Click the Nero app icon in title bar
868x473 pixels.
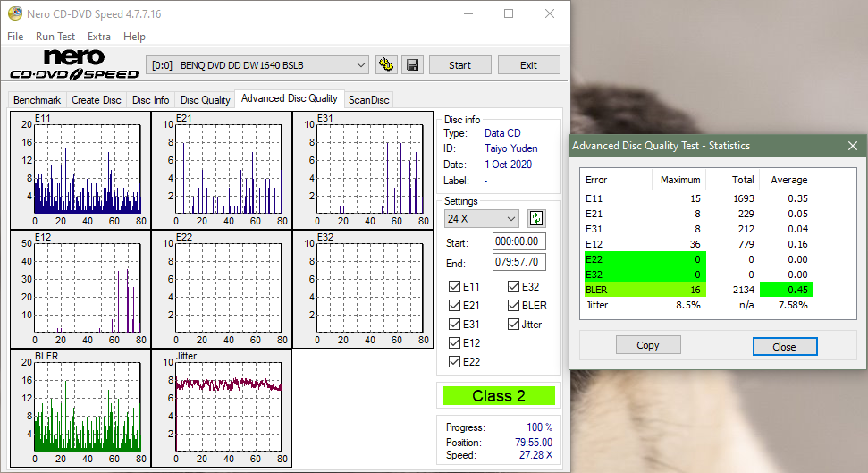point(15,13)
